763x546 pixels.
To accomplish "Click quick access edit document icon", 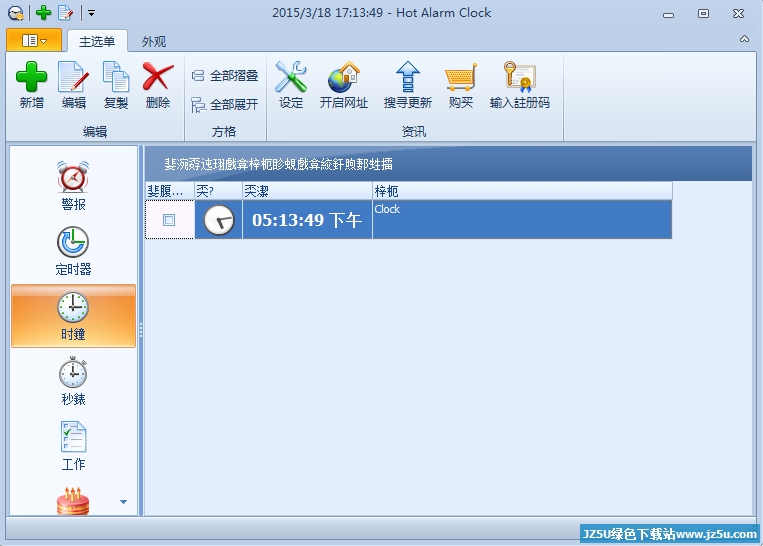I will [x=65, y=13].
